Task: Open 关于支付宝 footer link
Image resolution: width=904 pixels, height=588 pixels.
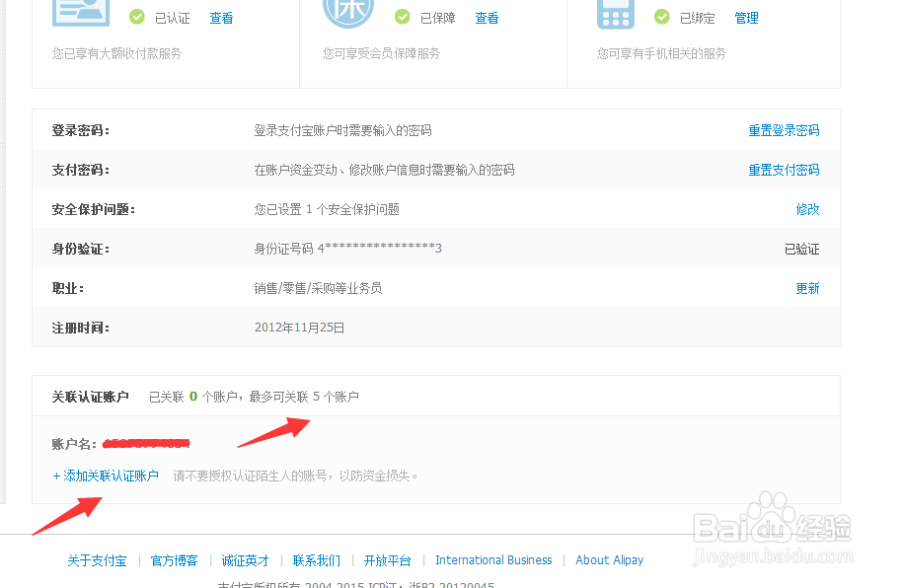Action: pyautogui.click(x=97, y=560)
